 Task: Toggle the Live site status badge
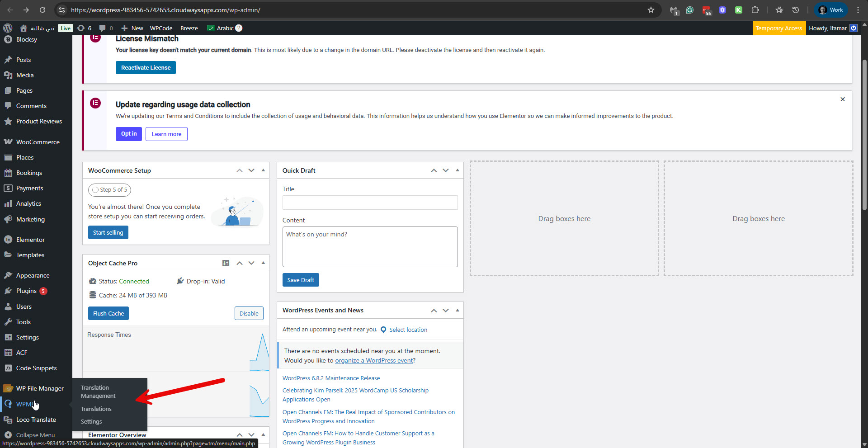pyautogui.click(x=66, y=28)
